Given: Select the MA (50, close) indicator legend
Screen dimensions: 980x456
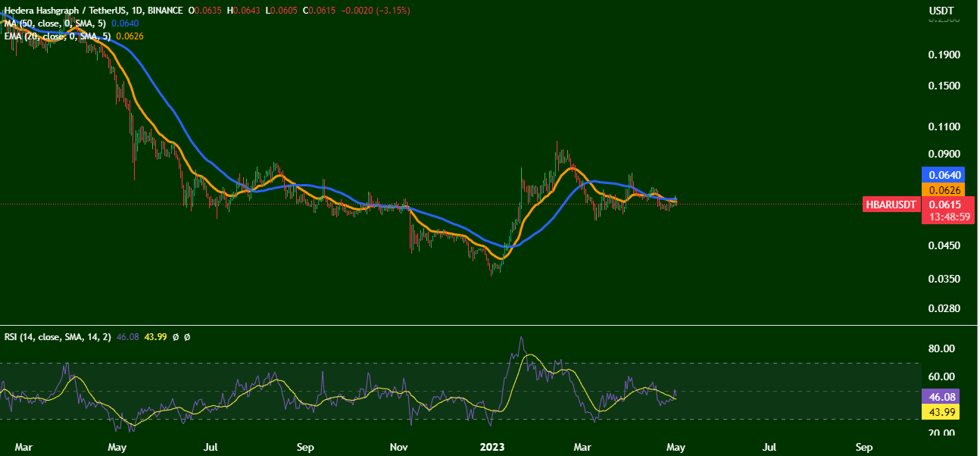Looking at the screenshot, I should pyautogui.click(x=55, y=23).
